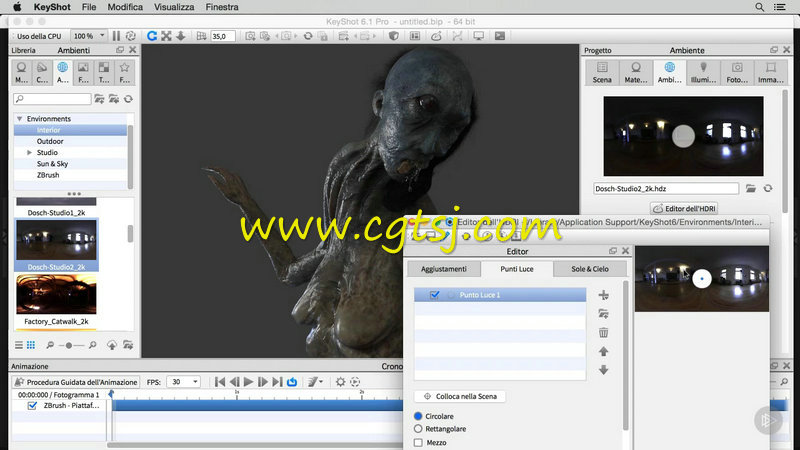
Task: Open the Illumi... tab in Progetto
Action: pyautogui.click(x=704, y=72)
